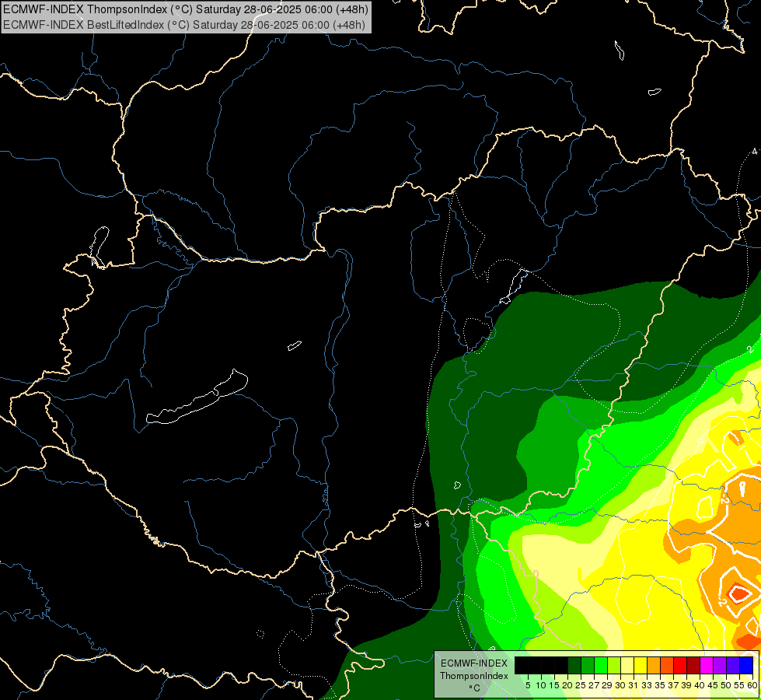761x700 pixels.
Task: Click legend tick label '35'
Action: pyautogui.click(x=660, y=685)
